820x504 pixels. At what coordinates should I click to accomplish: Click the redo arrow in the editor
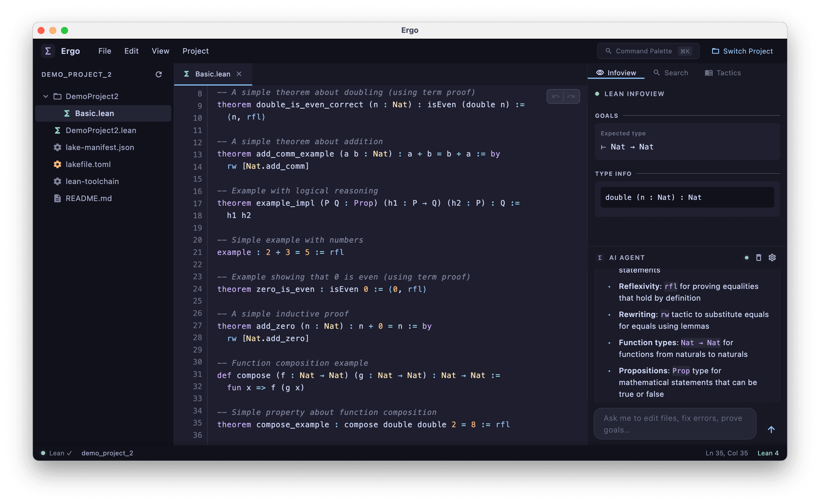pyautogui.click(x=571, y=96)
